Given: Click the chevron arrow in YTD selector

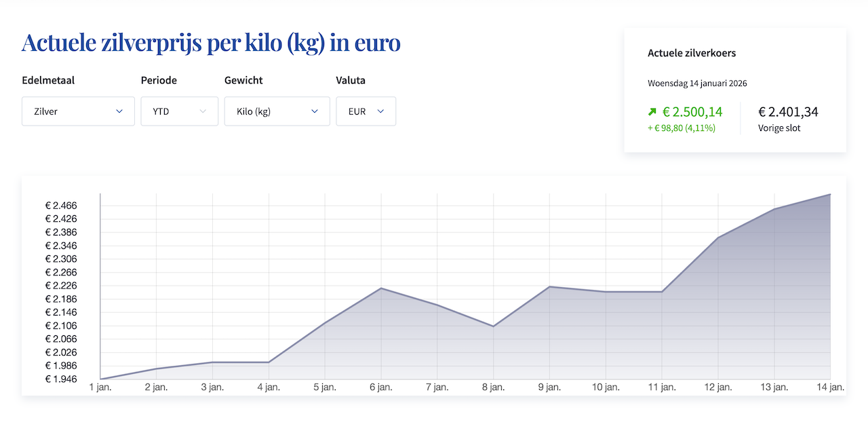Looking at the screenshot, I should pos(203,111).
